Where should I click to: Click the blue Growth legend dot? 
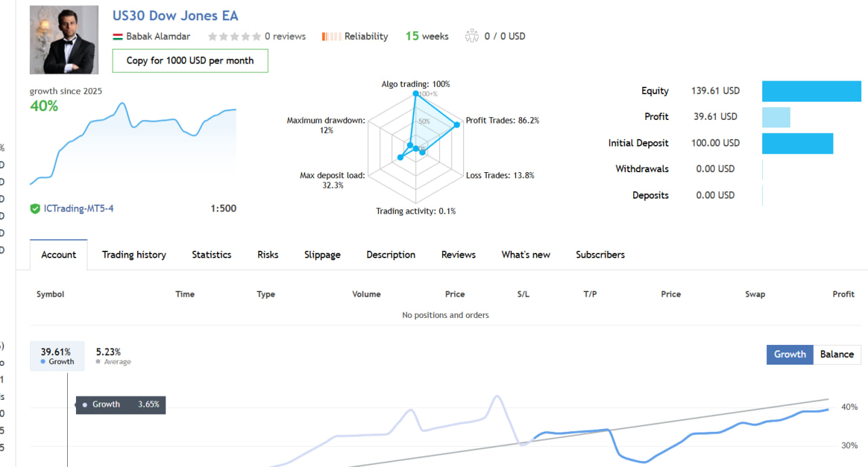coord(43,362)
